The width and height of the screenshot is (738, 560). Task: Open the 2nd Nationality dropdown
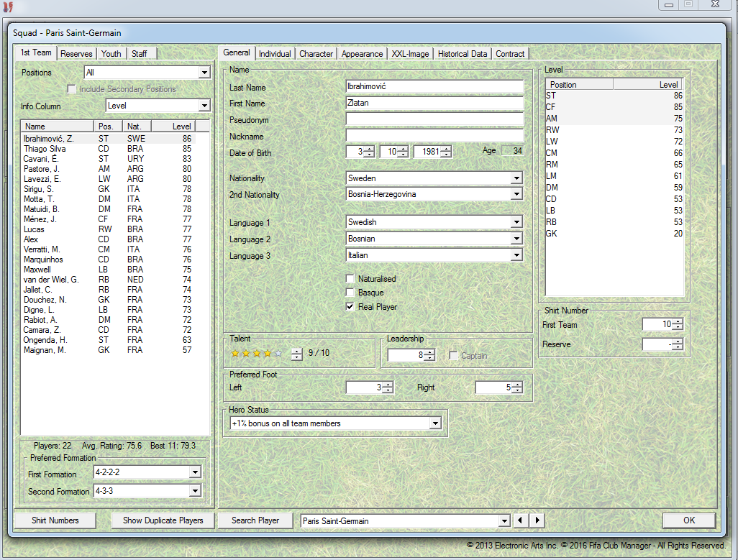516,194
